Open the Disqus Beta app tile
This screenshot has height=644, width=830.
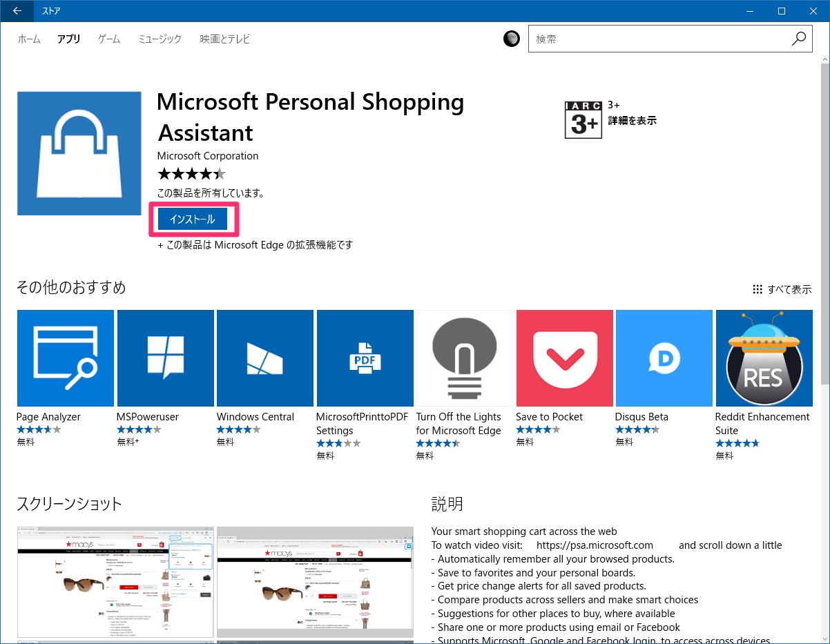(x=664, y=358)
